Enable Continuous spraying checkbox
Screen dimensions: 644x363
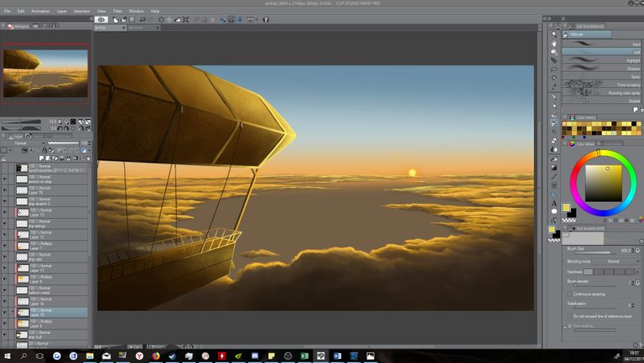569,293
